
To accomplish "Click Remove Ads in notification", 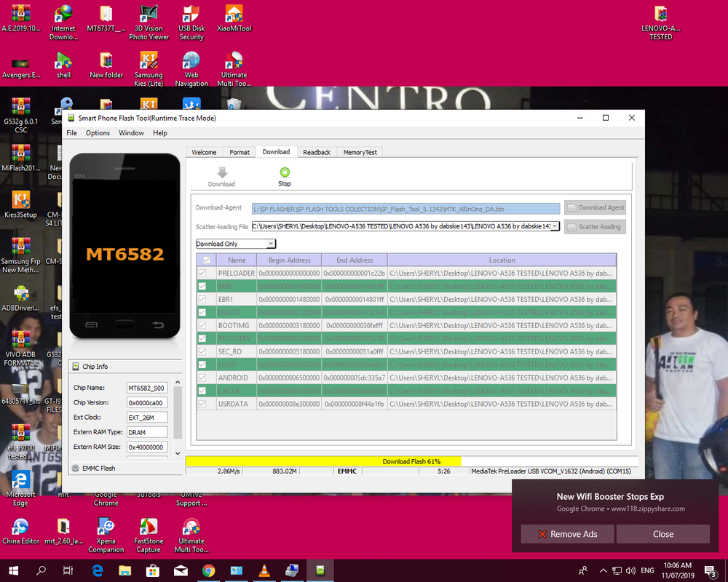I will pos(567,534).
